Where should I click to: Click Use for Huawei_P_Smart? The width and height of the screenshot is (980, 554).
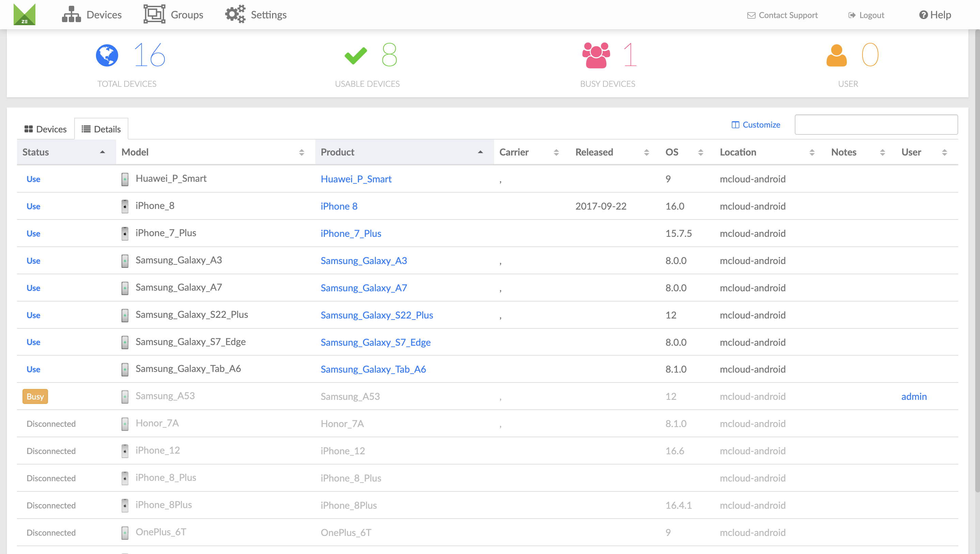pos(33,179)
